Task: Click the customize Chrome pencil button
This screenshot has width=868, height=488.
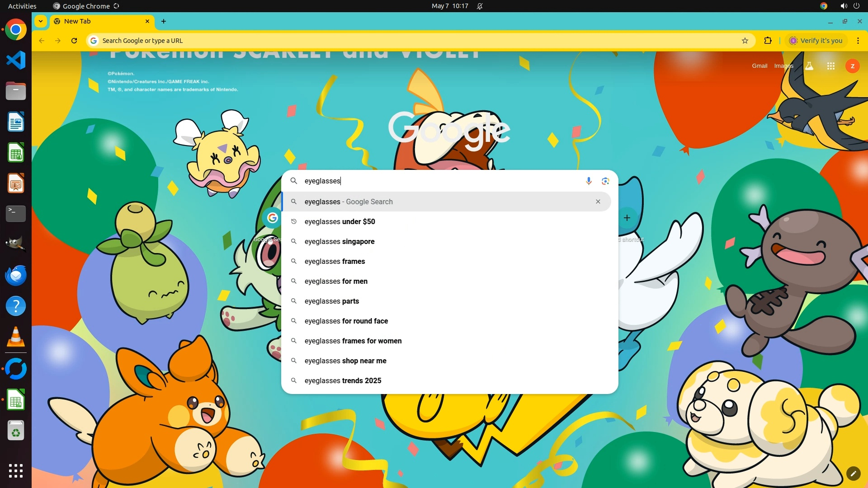Action: (853, 473)
